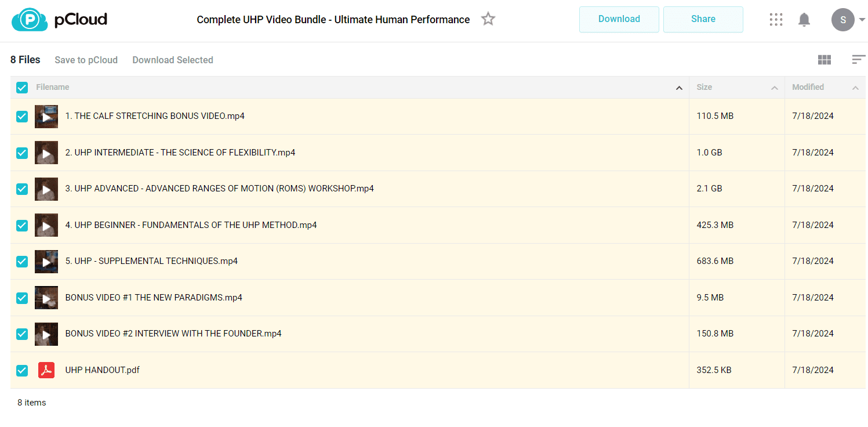Play the Advanced ROMs Workshop thumbnail

click(46, 189)
